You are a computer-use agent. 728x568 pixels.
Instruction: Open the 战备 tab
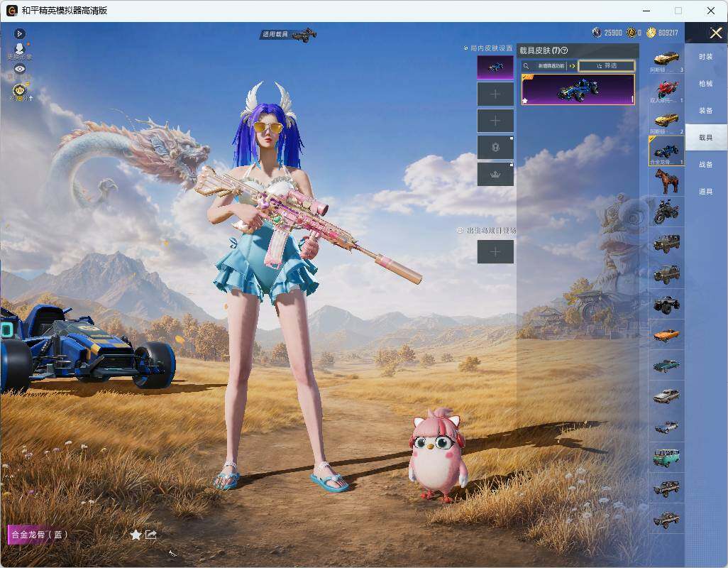click(x=706, y=165)
